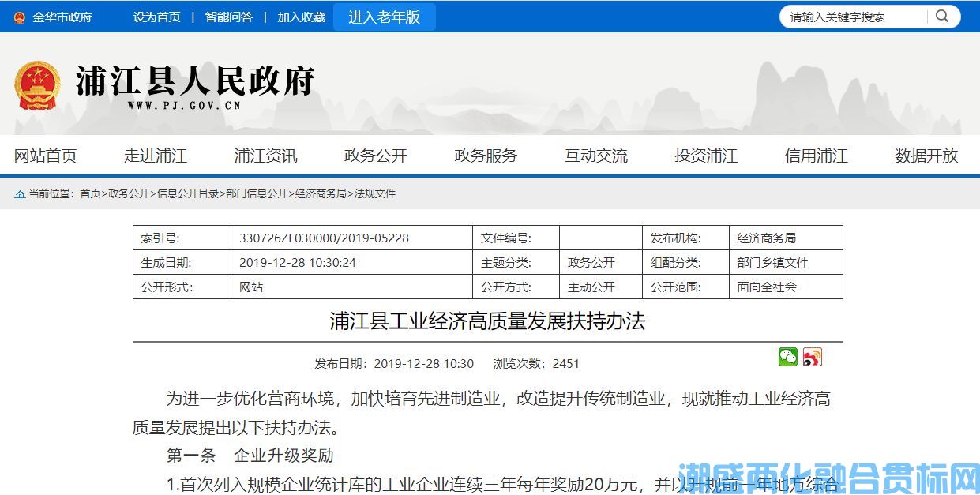The height and width of the screenshot is (495, 980).
Task: Open 网站首页 nav menu
Action: (46, 156)
